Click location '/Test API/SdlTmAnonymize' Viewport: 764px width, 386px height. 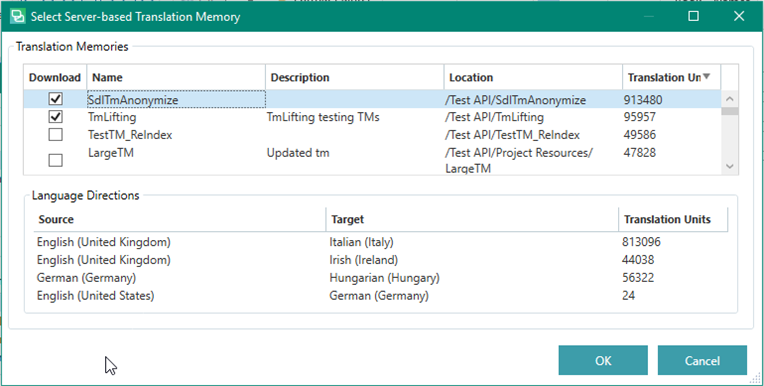click(x=515, y=100)
